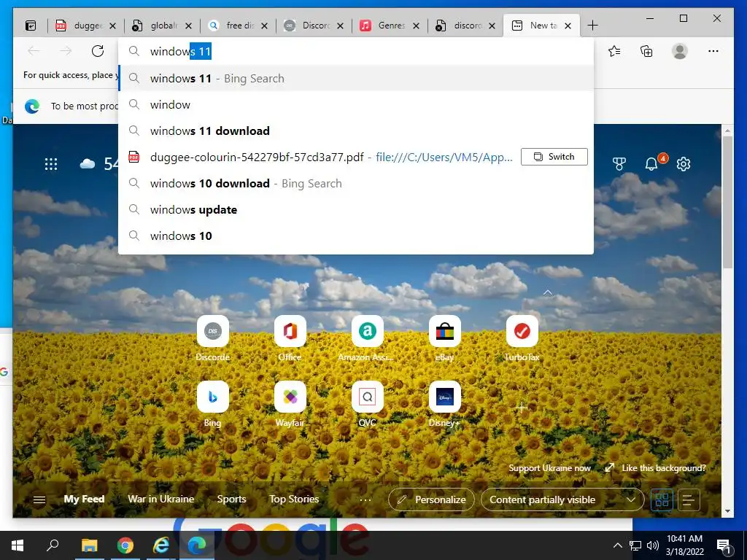Open the Bing quick link tile
The width and height of the screenshot is (747, 560).
pos(212,397)
